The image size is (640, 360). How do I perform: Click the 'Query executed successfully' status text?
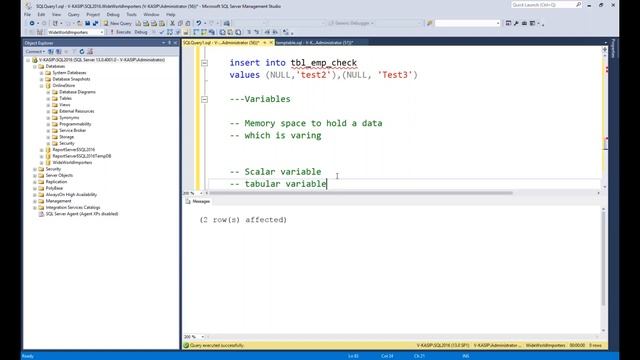click(x=216, y=345)
